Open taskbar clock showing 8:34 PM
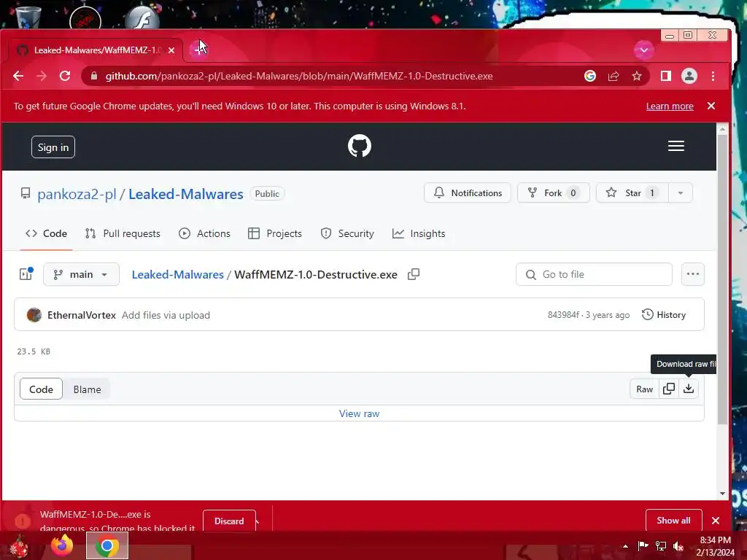This screenshot has height=560, width=747. (x=715, y=546)
